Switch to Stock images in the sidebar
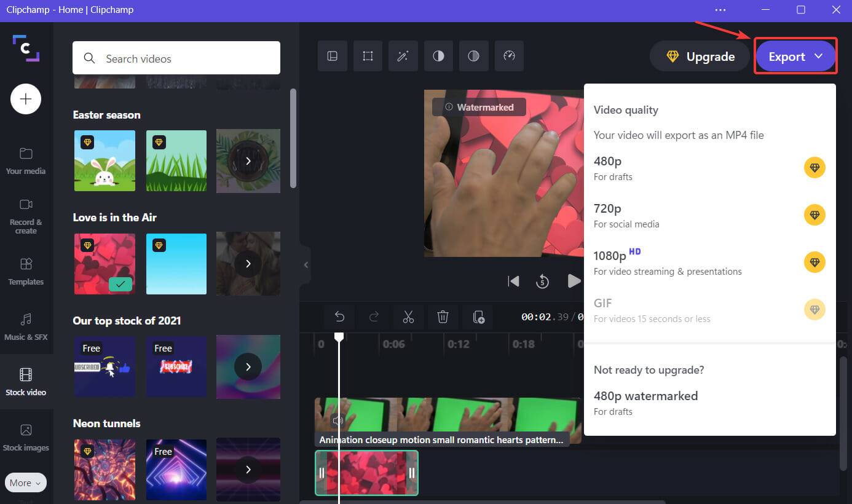This screenshot has width=852, height=504. [26, 436]
